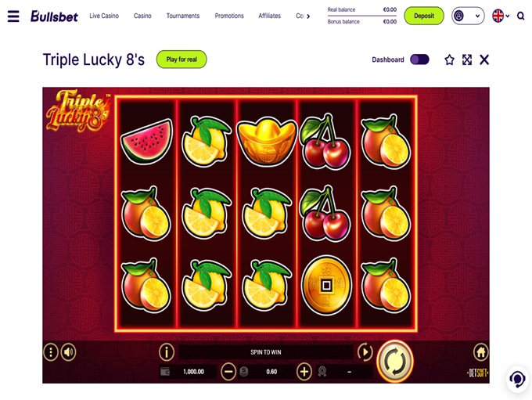Expand more navigation items arrow
This screenshot has width=532, height=400.
(308, 16)
